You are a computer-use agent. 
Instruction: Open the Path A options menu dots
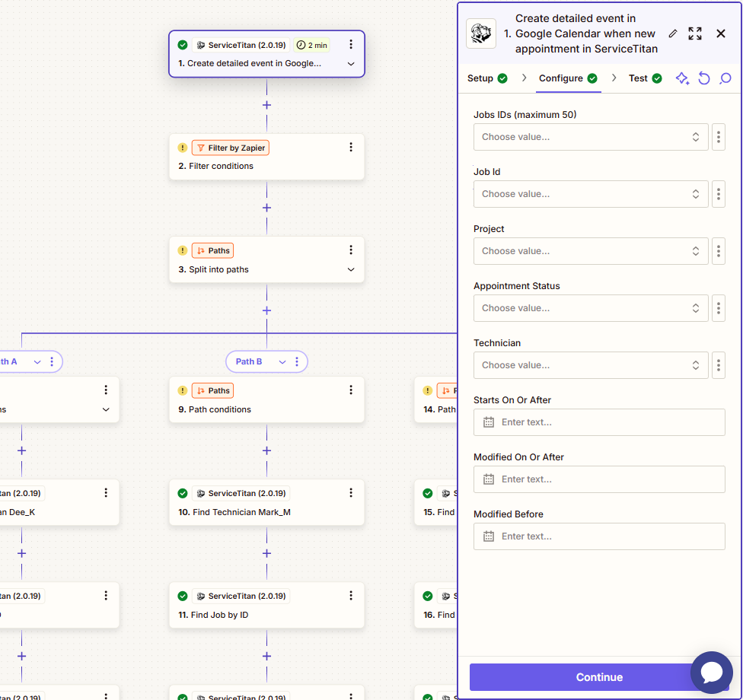pos(52,362)
